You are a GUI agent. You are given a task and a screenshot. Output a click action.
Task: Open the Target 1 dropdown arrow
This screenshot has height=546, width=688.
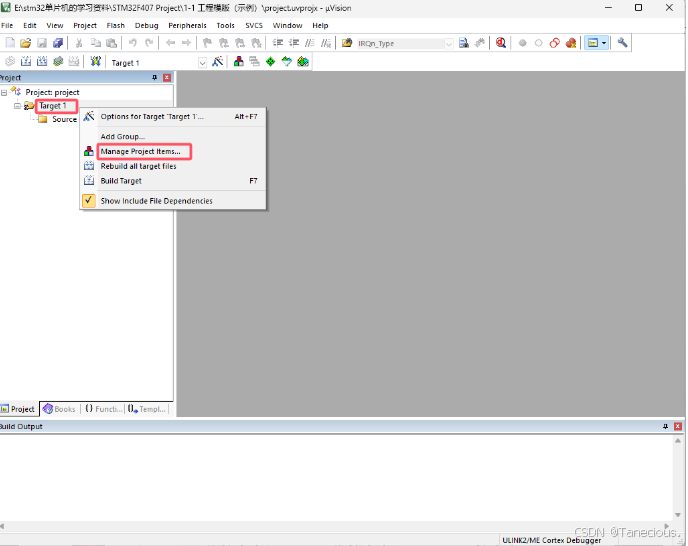tap(202, 63)
